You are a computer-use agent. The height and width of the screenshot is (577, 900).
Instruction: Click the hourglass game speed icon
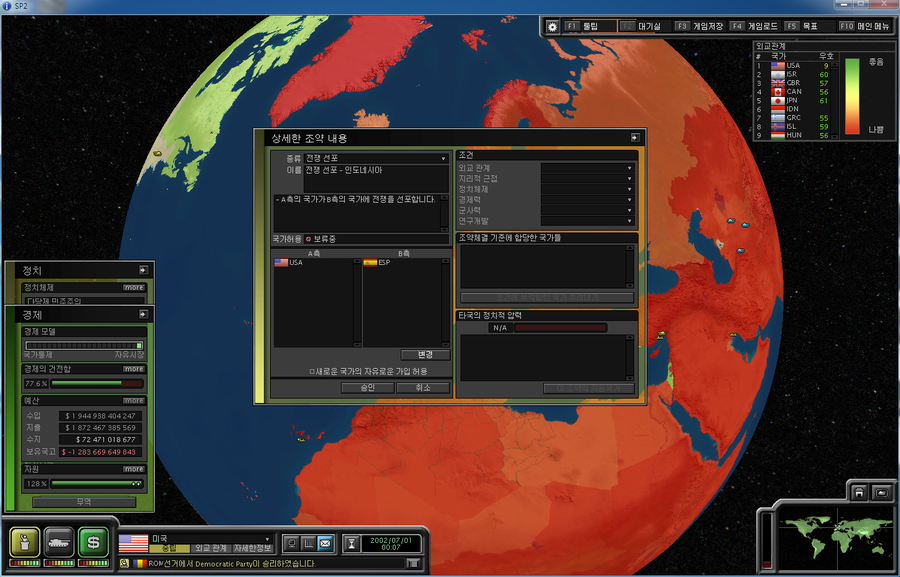351,543
